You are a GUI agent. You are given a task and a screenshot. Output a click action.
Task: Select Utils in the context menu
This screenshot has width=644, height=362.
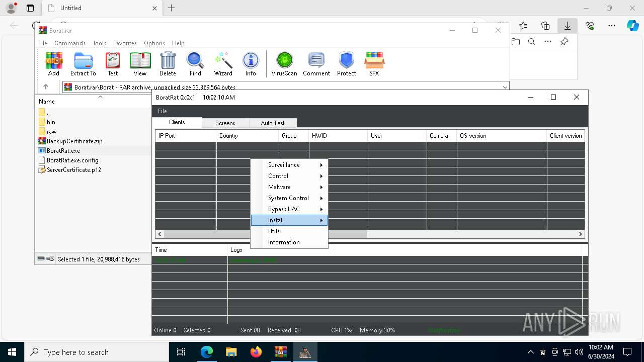[x=289, y=231]
